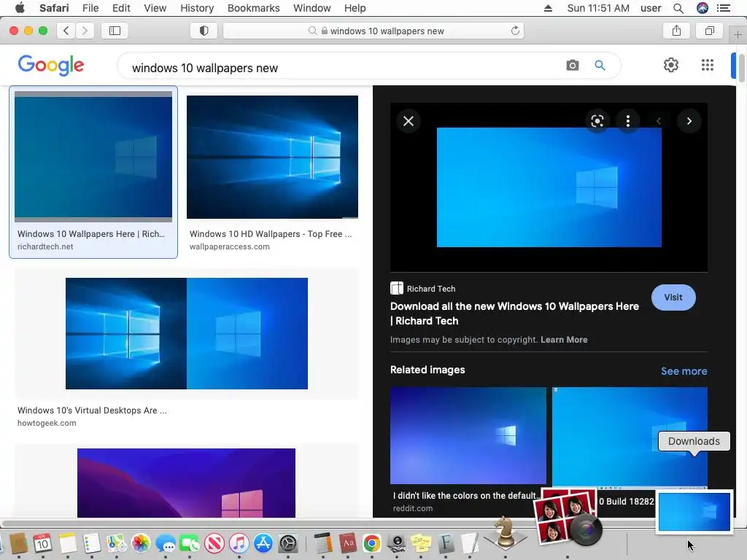
Task: Go to the Google homepage logo
Action: (x=51, y=65)
